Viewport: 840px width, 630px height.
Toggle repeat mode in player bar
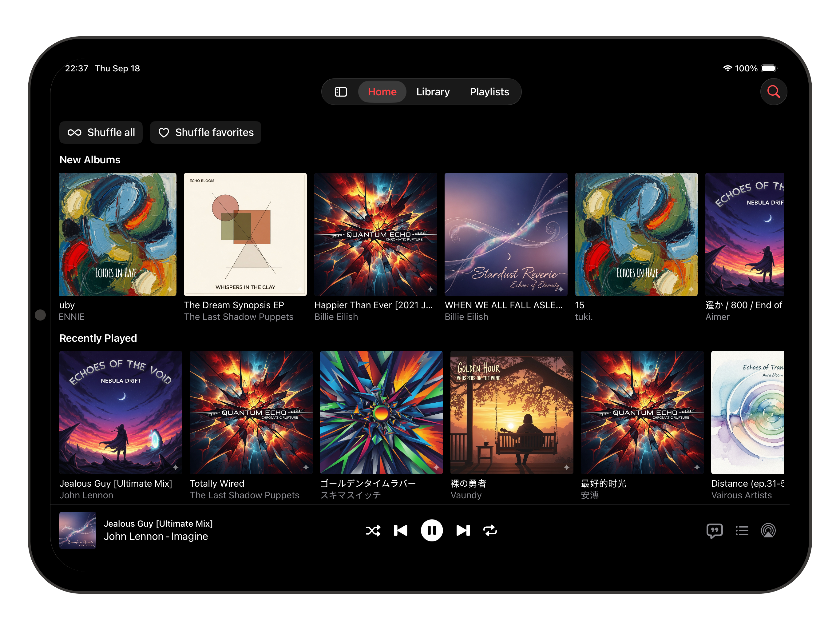tap(490, 530)
